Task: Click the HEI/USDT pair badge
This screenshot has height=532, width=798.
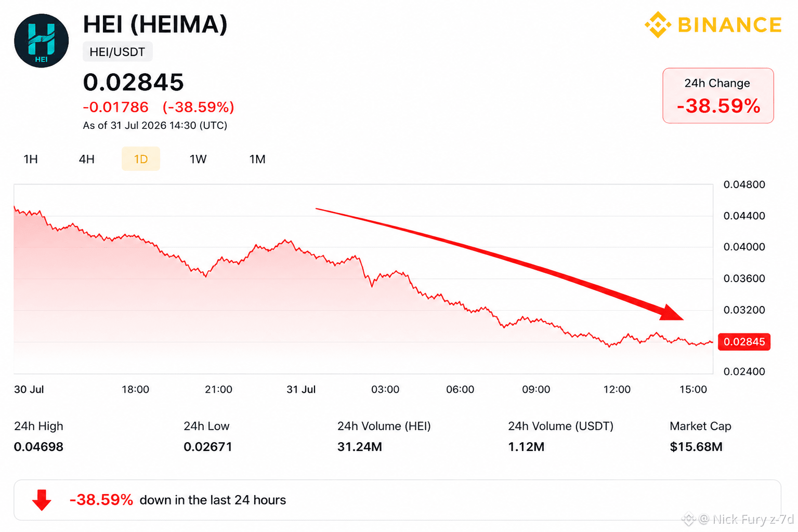Action: (x=117, y=52)
